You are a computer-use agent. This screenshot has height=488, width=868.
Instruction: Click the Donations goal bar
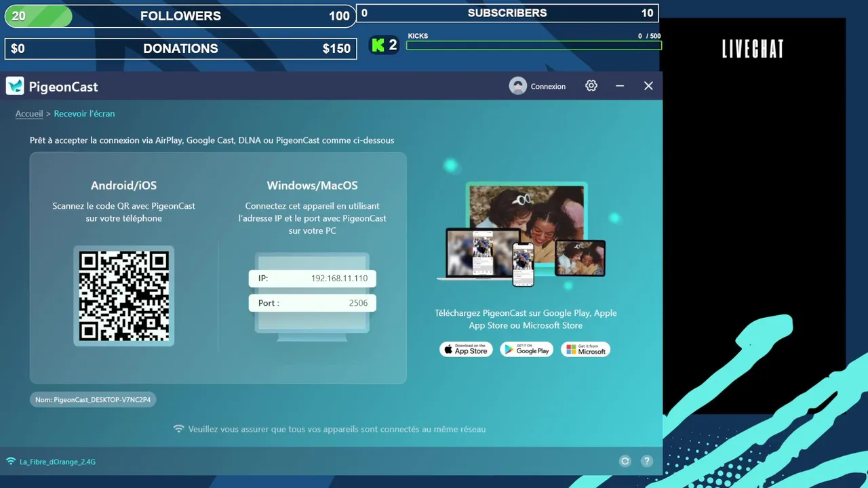pos(180,49)
